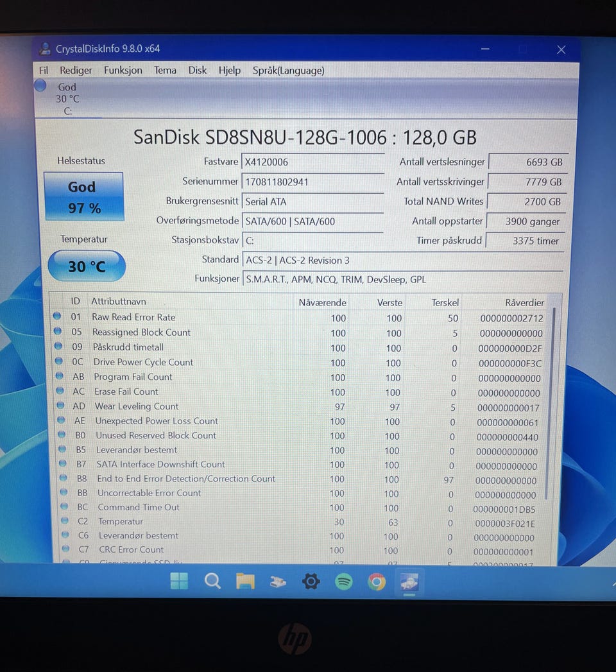Screen dimensions: 616x672
Task: Click status dot of Unexpected Power Loss Count
Action: (x=61, y=420)
